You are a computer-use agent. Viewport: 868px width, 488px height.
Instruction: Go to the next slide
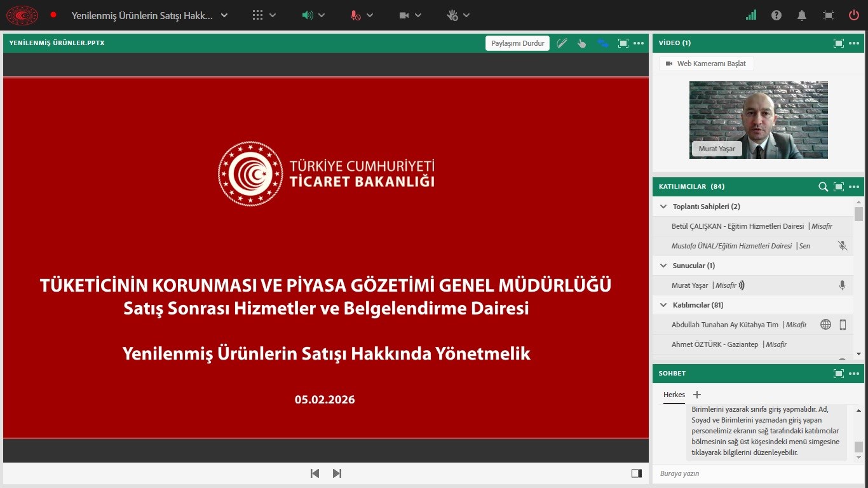tap(337, 473)
